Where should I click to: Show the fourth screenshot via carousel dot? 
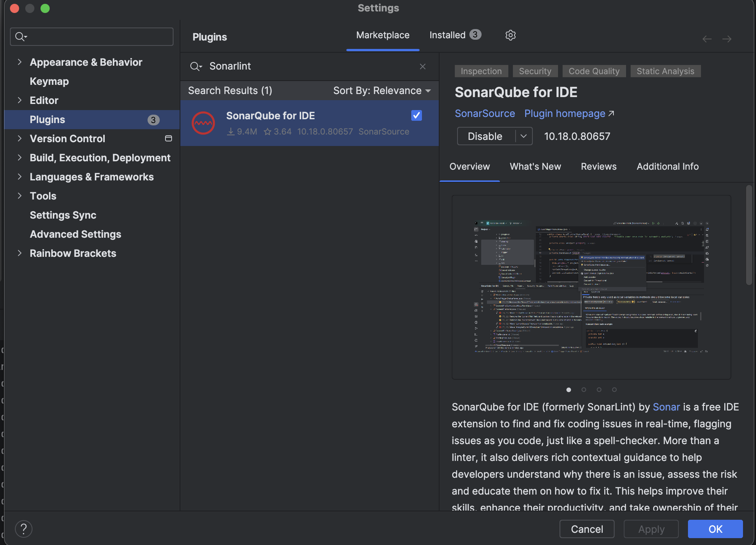[x=614, y=390]
